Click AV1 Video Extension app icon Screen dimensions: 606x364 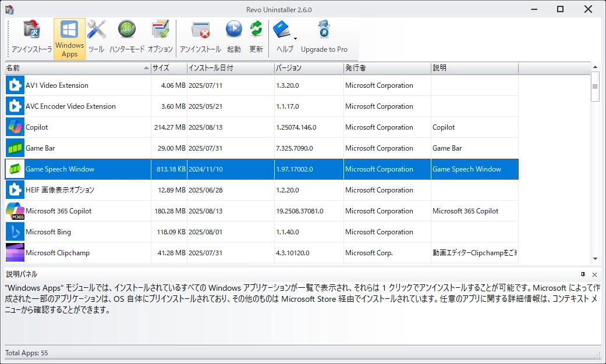pos(15,85)
